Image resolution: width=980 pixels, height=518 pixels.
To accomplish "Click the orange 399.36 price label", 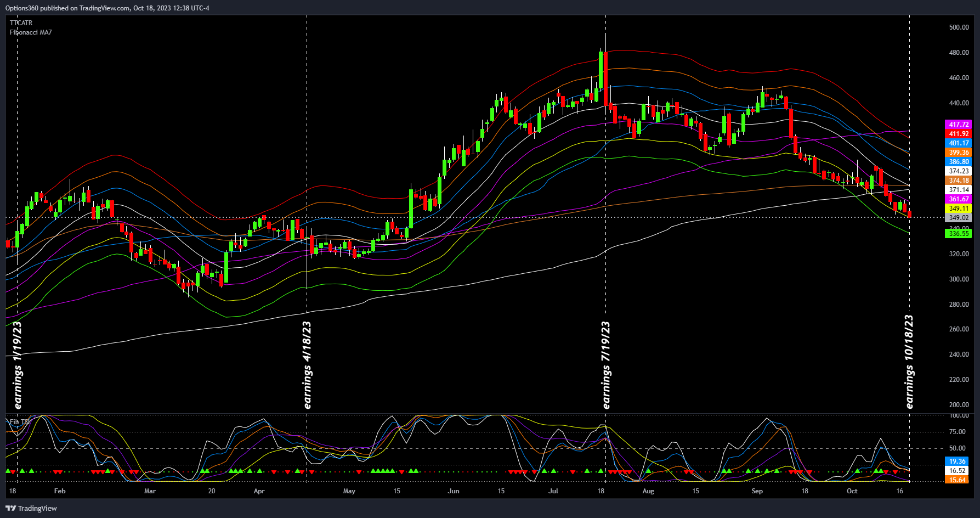I will [x=959, y=153].
